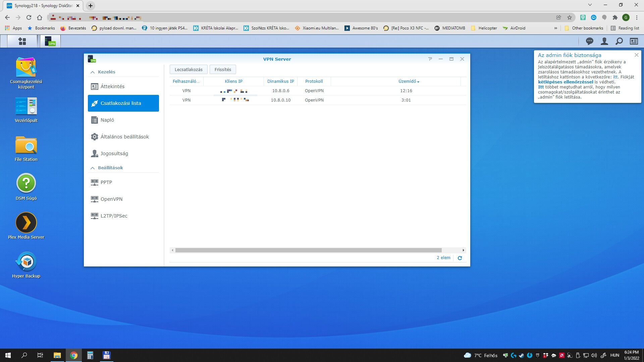Screen dimensions: 644x362
Task: Open Hyper Backup desktop icon
Action: click(x=26, y=265)
